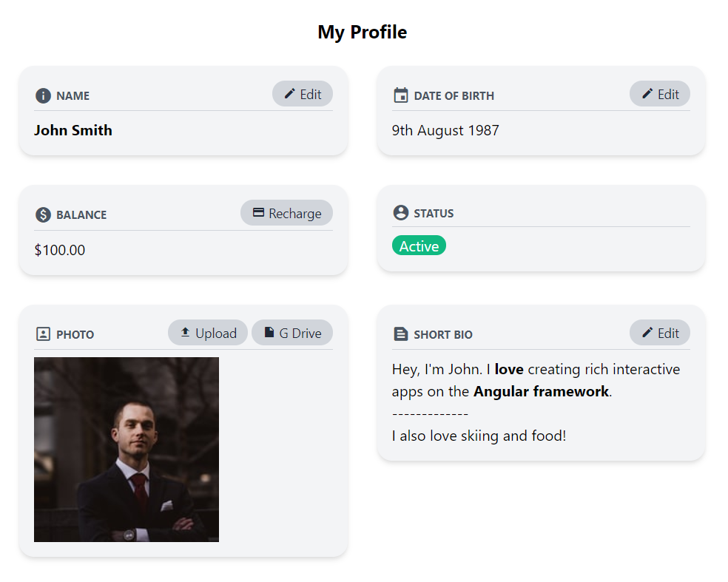
Task: Click the profile photo of John
Action: [x=127, y=450]
